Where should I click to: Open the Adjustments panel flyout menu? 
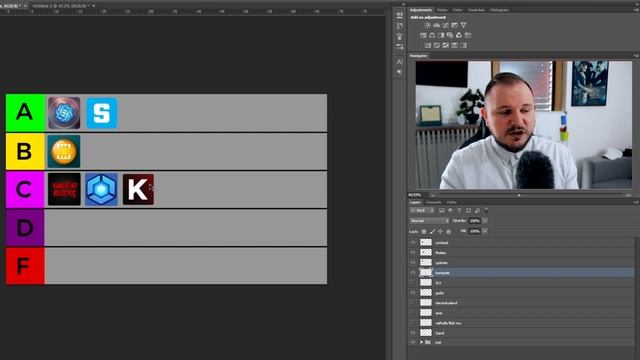point(636,10)
